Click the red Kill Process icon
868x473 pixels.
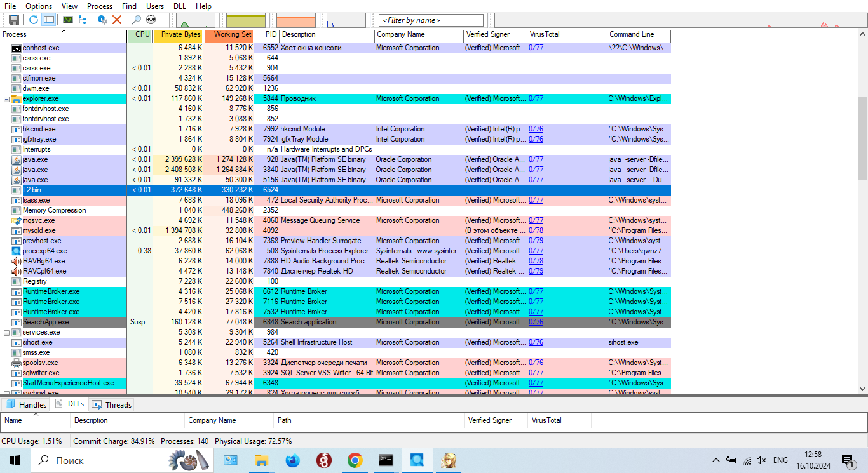coord(117,20)
